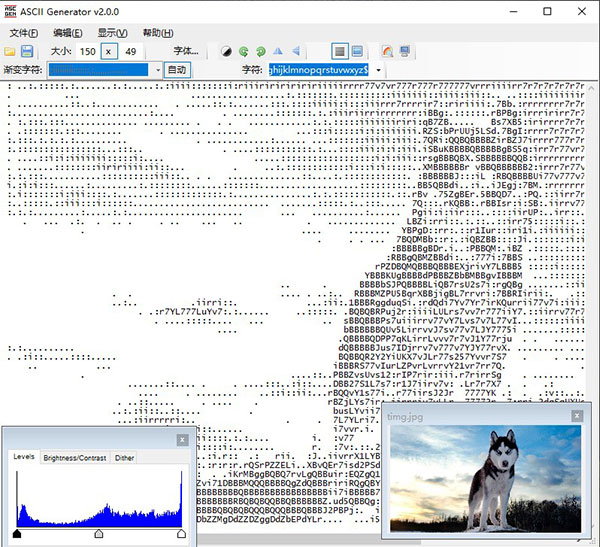Open the 文件(F) menu
Screen dimensions: 600x547
(22, 33)
